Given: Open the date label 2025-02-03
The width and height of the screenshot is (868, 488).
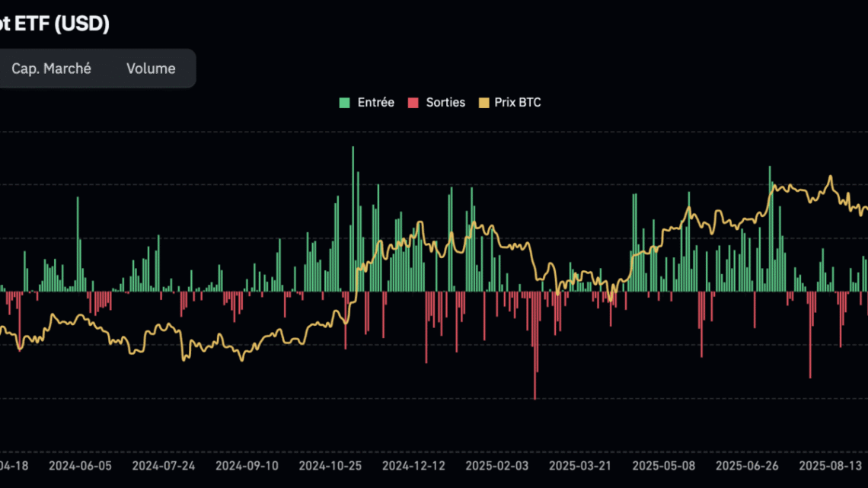Looking at the screenshot, I should coord(497,465).
